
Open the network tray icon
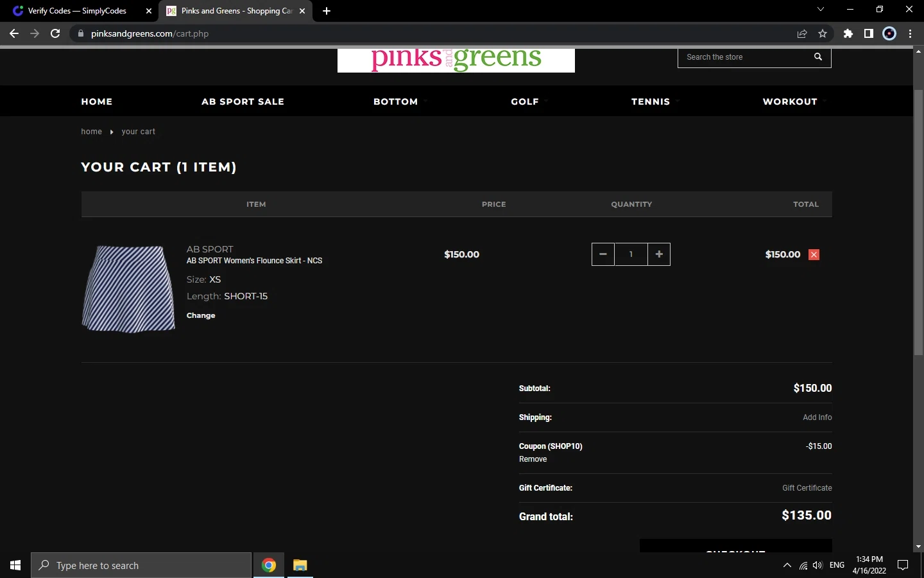(x=803, y=565)
